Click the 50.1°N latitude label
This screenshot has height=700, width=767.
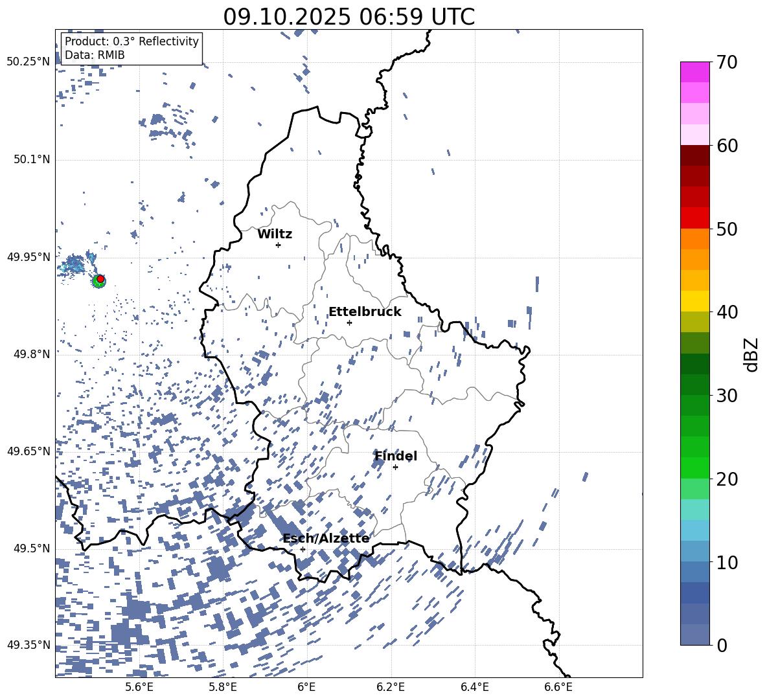[x=32, y=159]
